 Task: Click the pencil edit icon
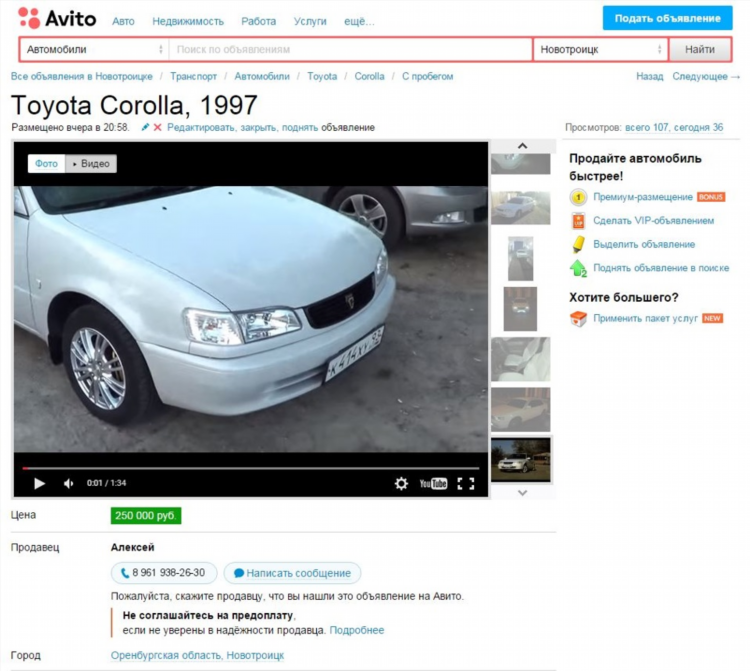coord(145,127)
